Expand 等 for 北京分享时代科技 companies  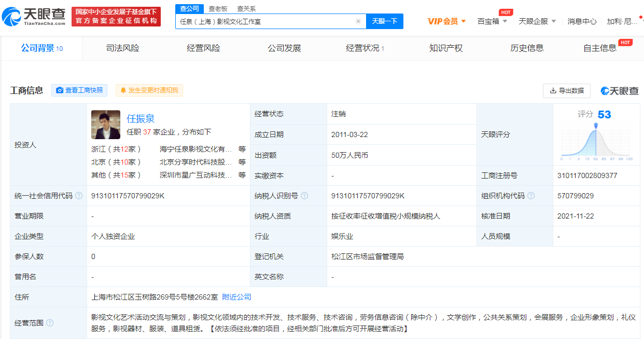coord(242,162)
